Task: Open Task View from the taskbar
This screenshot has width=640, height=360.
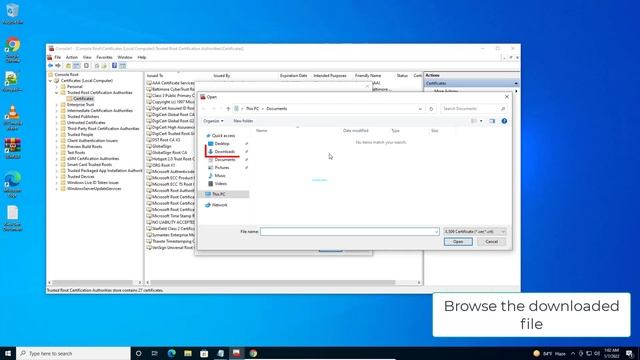Action: [x=155, y=353]
